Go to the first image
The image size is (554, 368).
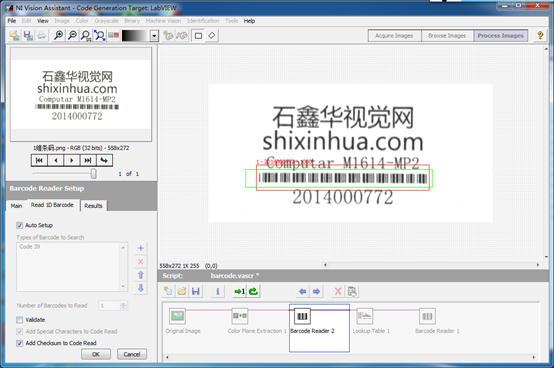pos(39,160)
